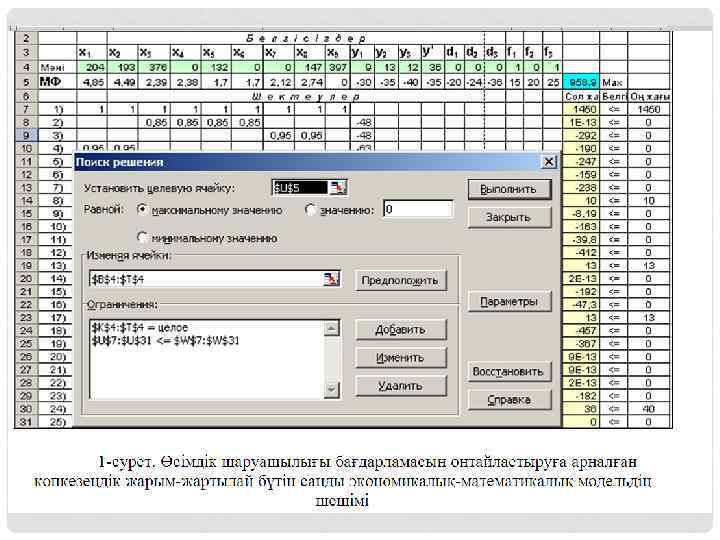This screenshot has width=720, height=540.
Task: Click row header 31
Action: (x=27, y=422)
